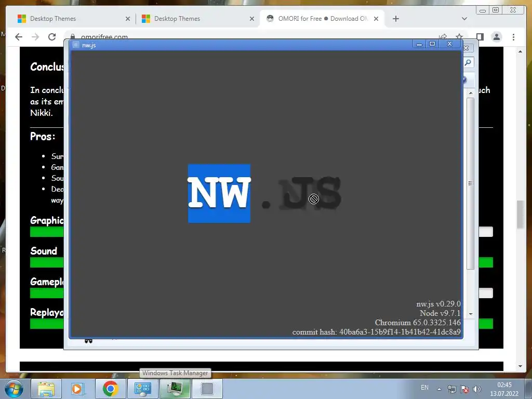Click the omorifree.com address bar
Screen dimensions: 532x399
pyautogui.click(x=251, y=36)
